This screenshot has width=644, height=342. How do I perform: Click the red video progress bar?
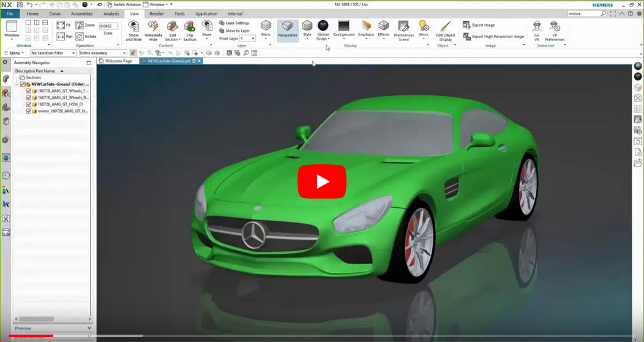coord(31,336)
